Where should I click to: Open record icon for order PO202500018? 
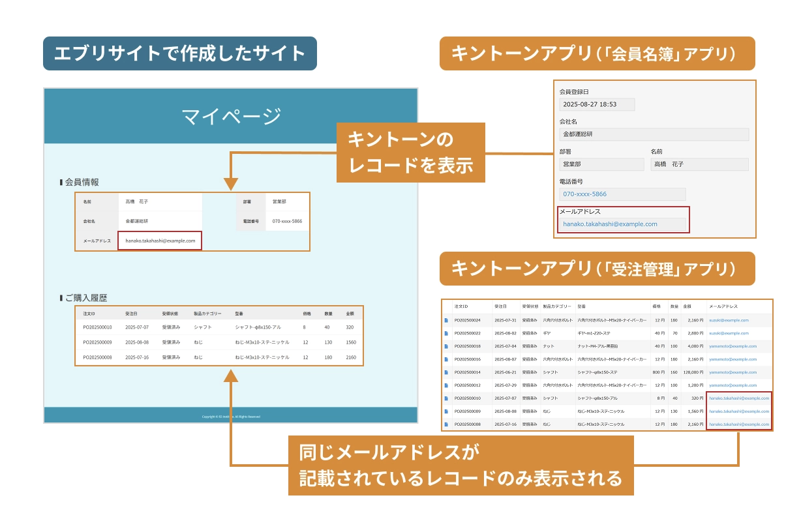pyautogui.click(x=447, y=346)
